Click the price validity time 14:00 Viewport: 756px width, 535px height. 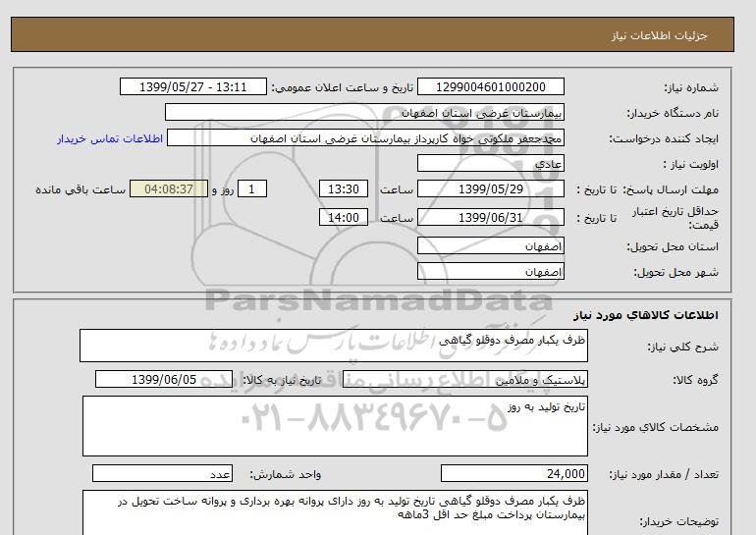(344, 217)
